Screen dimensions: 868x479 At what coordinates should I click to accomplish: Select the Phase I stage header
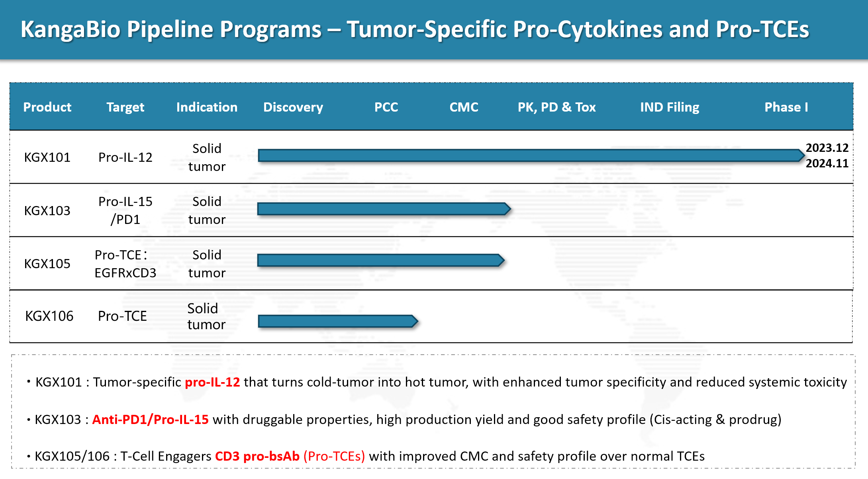(x=786, y=107)
